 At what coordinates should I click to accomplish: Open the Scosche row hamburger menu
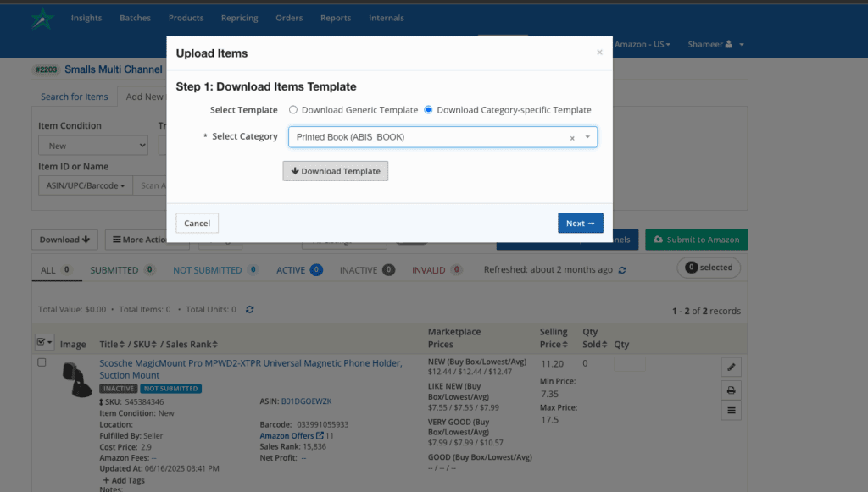click(732, 411)
